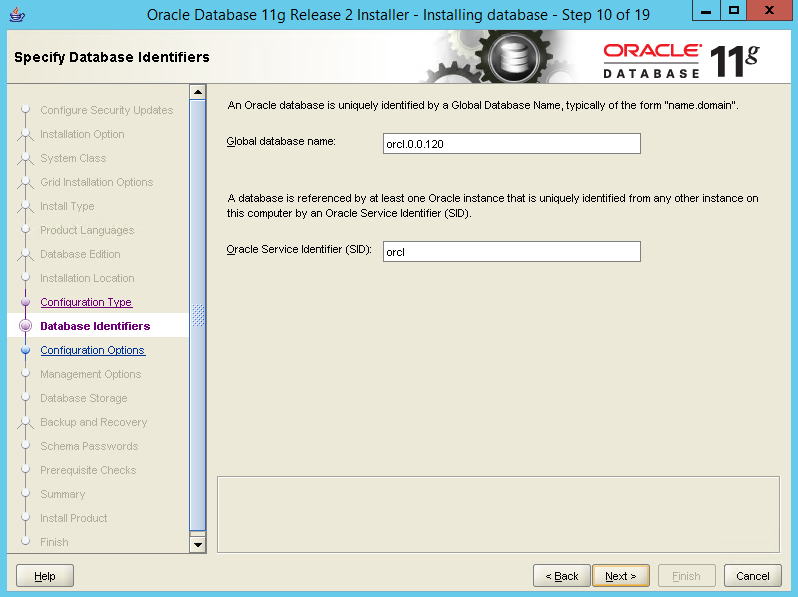Click the 'Specify Database Identifiers' heading
798x597 pixels.
tap(112, 57)
